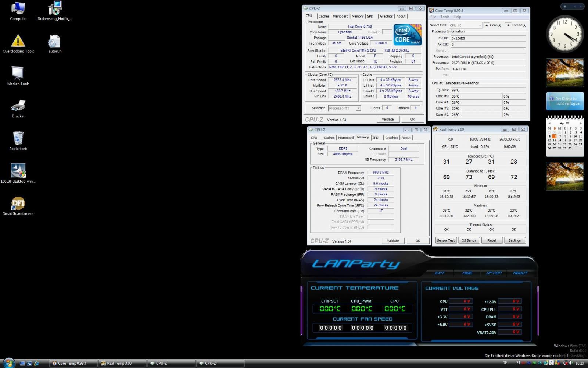Click the Sensor Test button in Real Temp
The height and width of the screenshot is (368, 588).
pyautogui.click(x=446, y=240)
